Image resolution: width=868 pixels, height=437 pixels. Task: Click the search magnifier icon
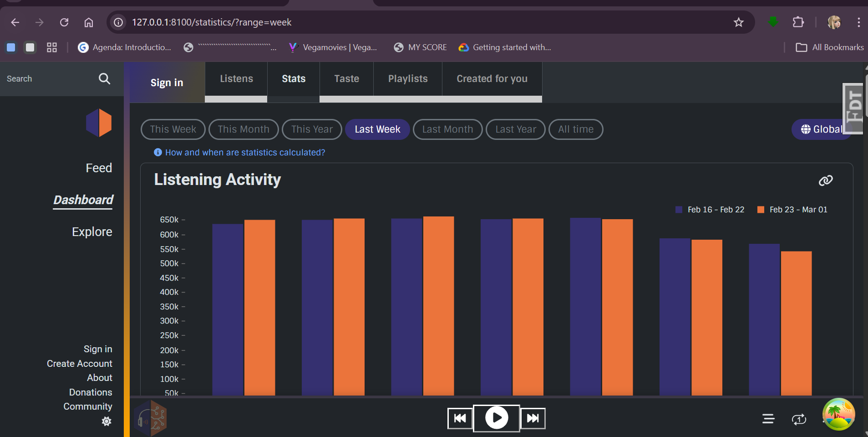(104, 79)
